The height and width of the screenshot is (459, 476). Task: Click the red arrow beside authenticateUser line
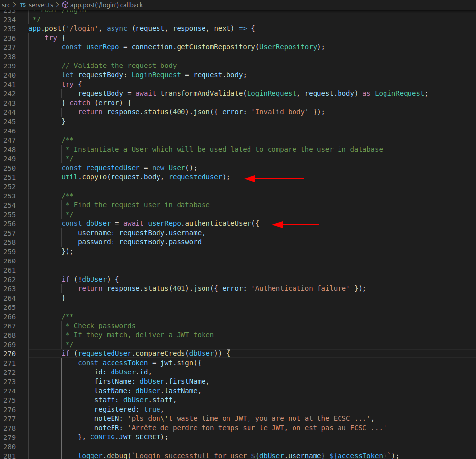tap(295, 225)
